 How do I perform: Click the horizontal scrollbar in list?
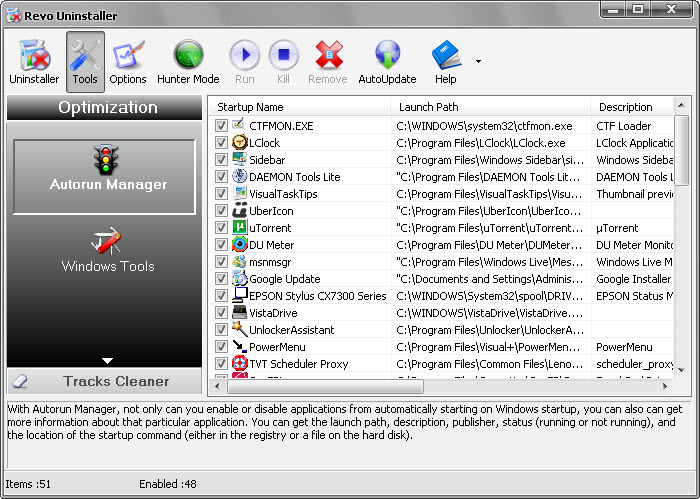(320, 386)
